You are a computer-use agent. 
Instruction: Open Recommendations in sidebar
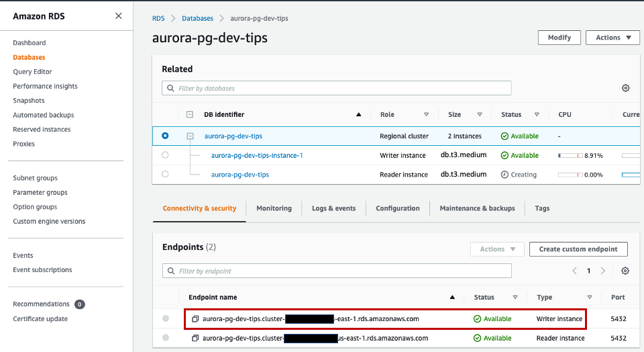click(x=41, y=304)
